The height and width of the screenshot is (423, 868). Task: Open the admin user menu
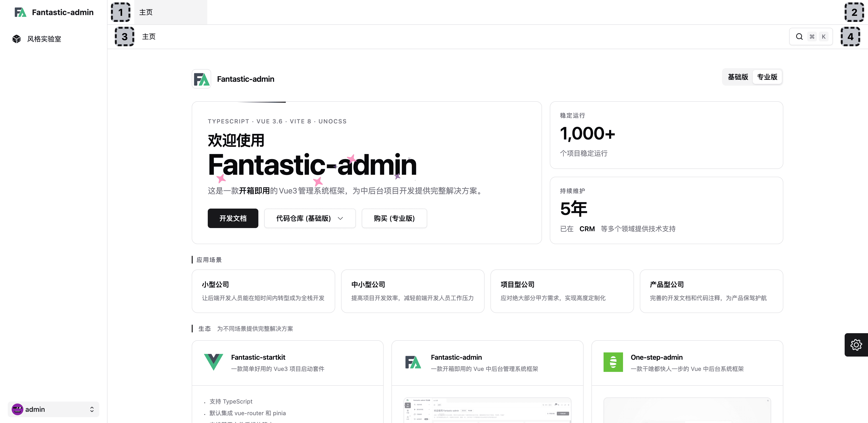54,409
